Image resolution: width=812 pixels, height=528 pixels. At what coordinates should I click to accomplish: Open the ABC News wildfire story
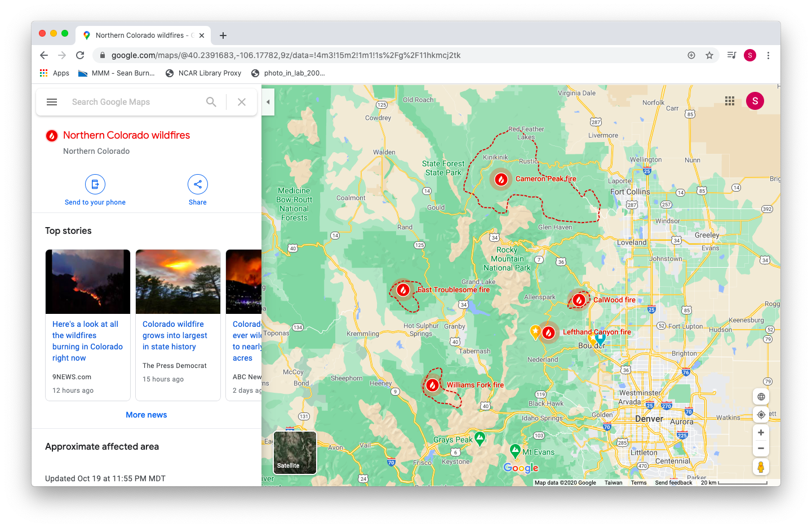247,341
